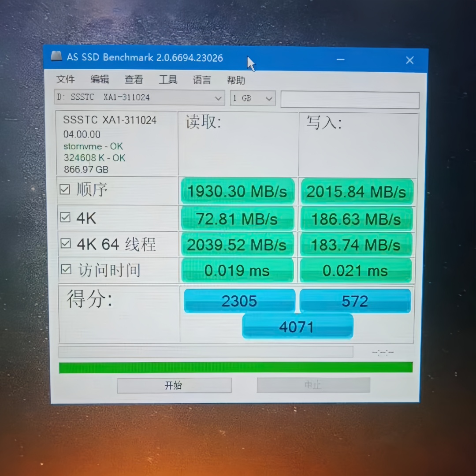Click the 4K read result 72.81 MB/s
Screen dimensions: 476x476
point(238,219)
